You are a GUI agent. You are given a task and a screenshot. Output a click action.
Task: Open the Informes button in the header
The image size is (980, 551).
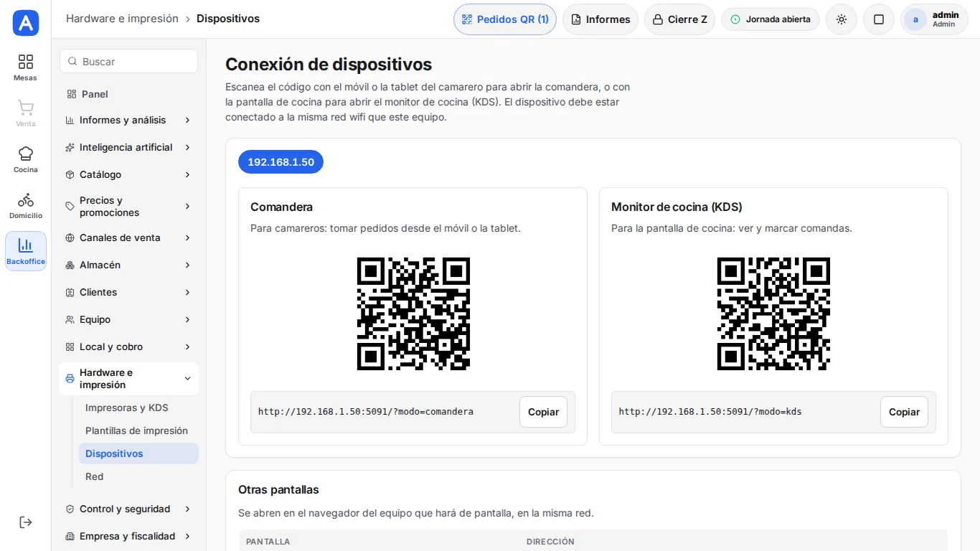coord(600,19)
